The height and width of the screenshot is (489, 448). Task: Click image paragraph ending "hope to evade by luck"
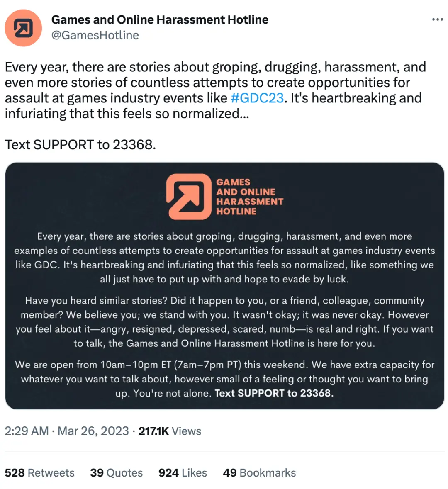[224, 258]
